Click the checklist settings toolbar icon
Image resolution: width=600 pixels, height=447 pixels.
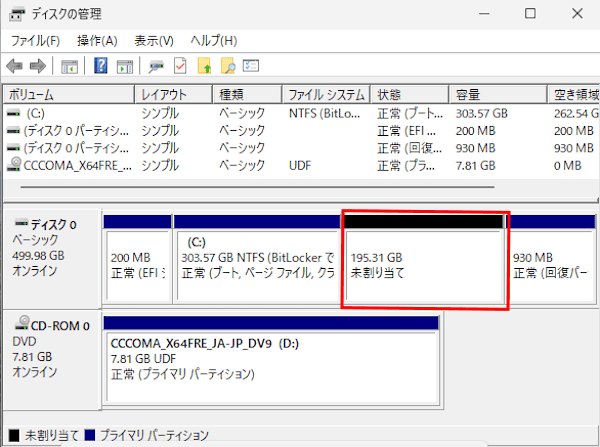[251, 66]
